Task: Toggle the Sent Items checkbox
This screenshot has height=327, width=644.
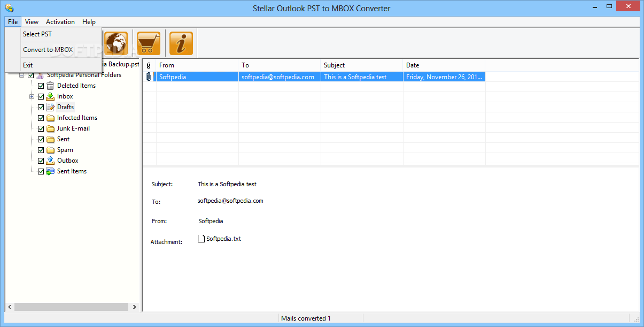Action: pyautogui.click(x=41, y=171)
